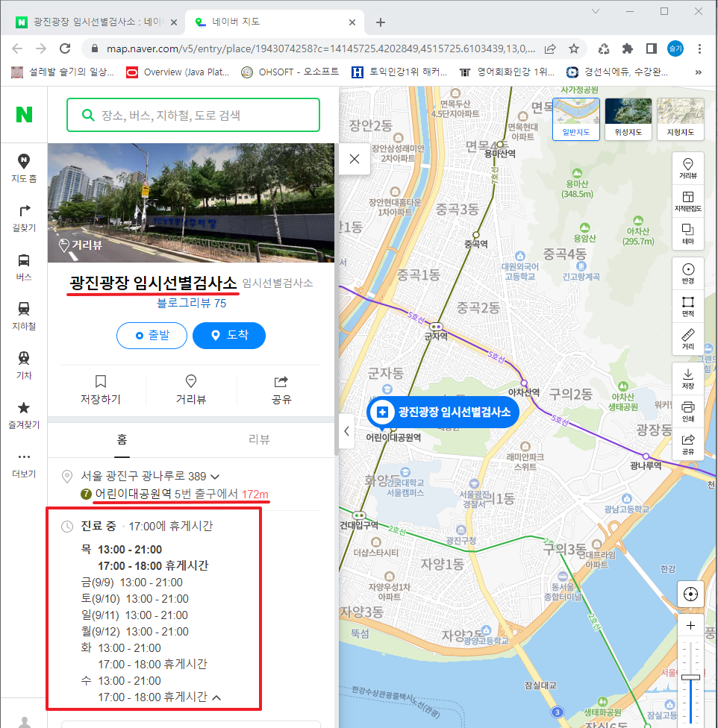Close the place detail panel

tap(355, 159)
